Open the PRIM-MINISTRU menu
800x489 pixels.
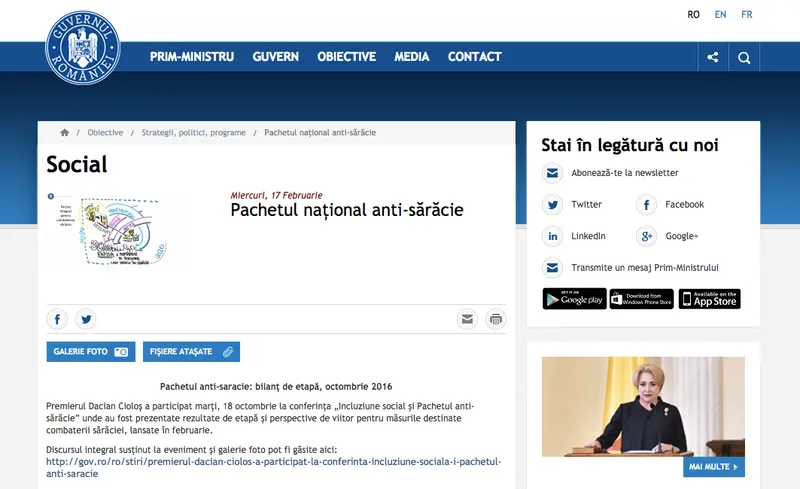point(192,57)
